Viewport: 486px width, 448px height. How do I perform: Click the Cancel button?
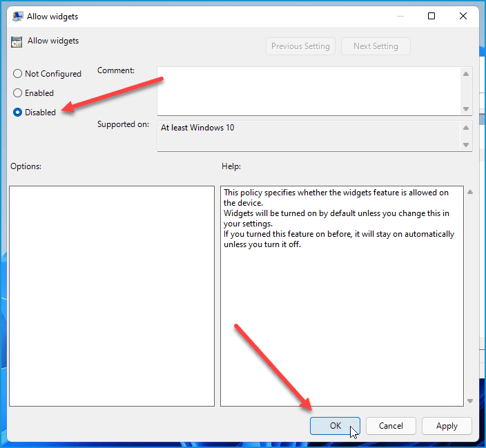pyautogui.click(x=391, y=426)
